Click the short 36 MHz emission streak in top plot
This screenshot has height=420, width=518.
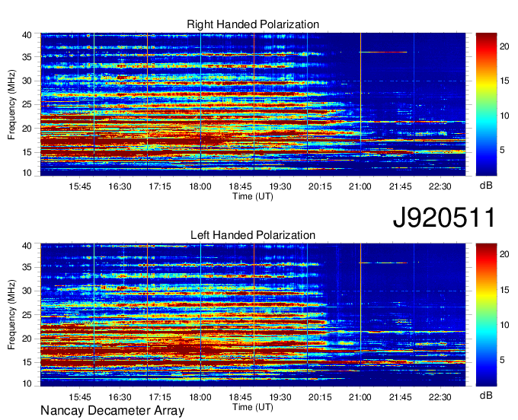pyautogui.click(x=383, y=52)
